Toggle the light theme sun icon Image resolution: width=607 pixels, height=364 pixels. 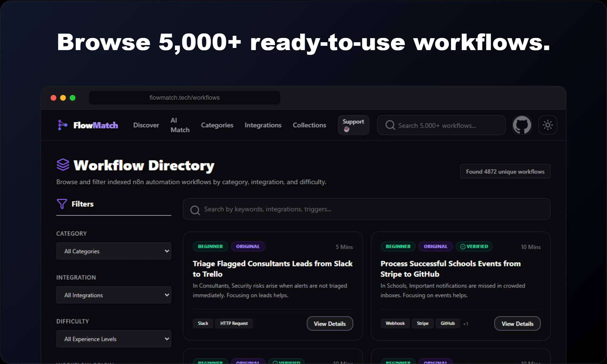pos(548,125)
